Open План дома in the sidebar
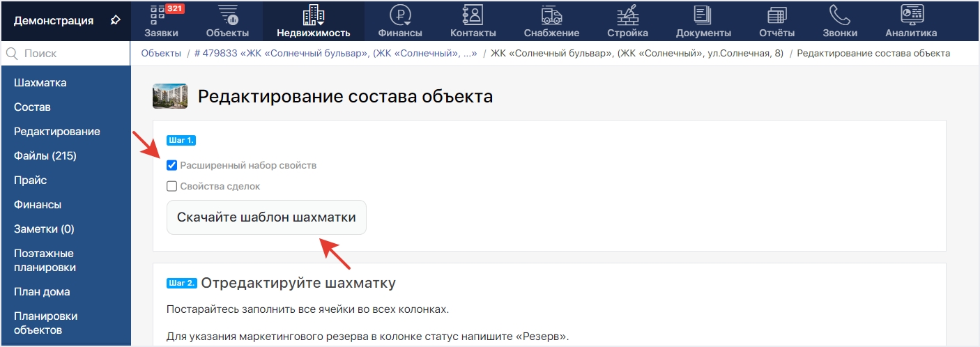Viewport: 980px width, 347px height. click(x=42, y=292)
